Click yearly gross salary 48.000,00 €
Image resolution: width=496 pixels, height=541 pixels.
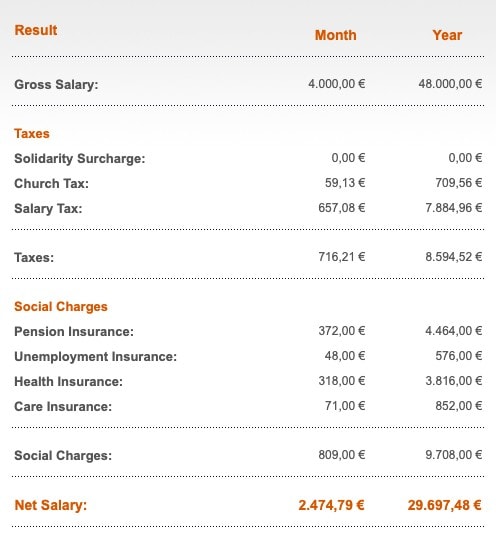click(x=450, y=84)
